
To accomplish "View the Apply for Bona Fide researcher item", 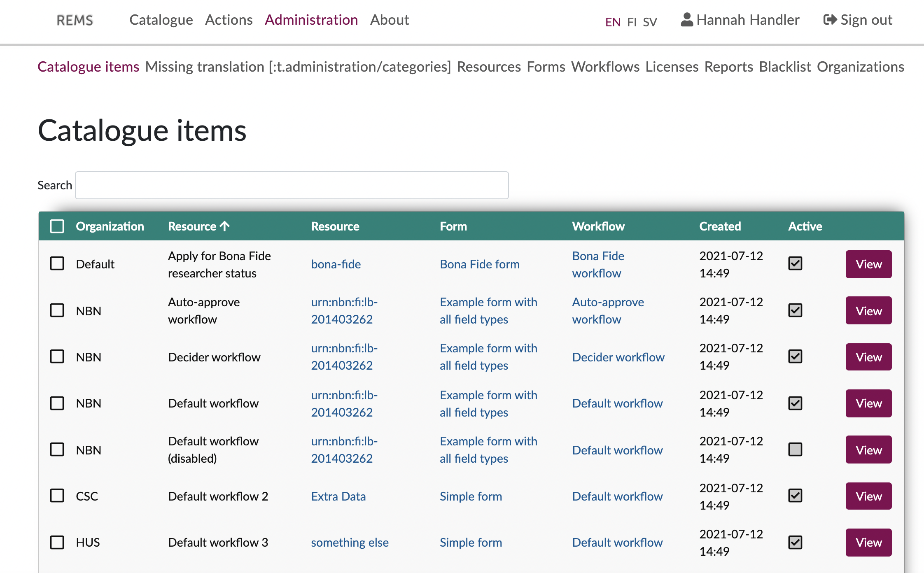I will click(869, 264).
